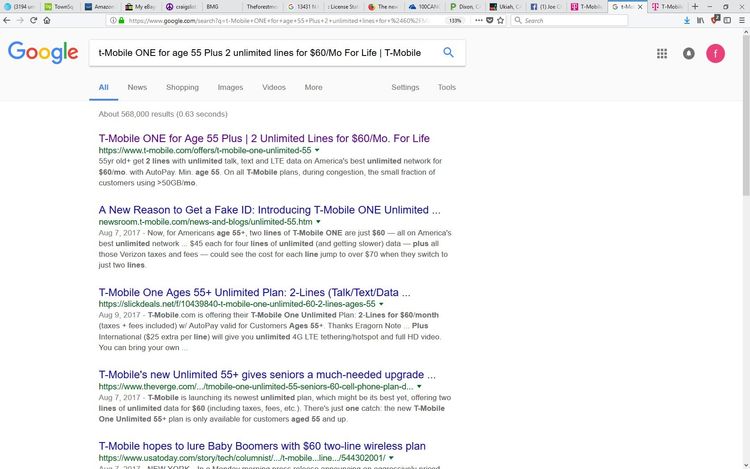Image resolution: width=750 pixels, height=469 pixels.
Task: Select the Videos results tab
Action: coord(274,87)
